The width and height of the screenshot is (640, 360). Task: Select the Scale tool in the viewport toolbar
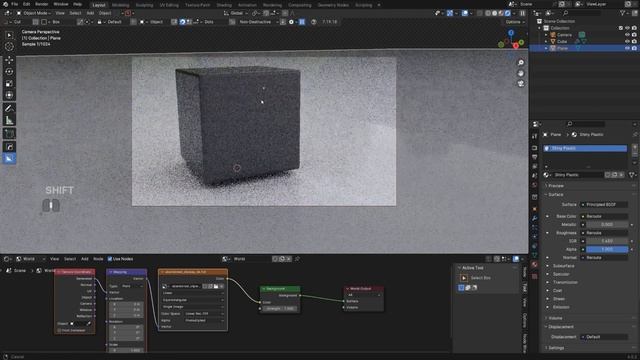(x=9, y=84)
